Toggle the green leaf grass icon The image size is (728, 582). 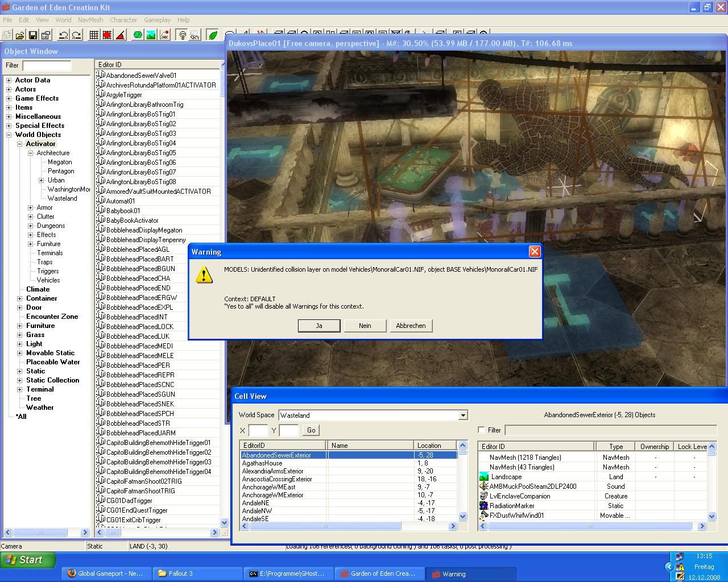coord(213,35)
